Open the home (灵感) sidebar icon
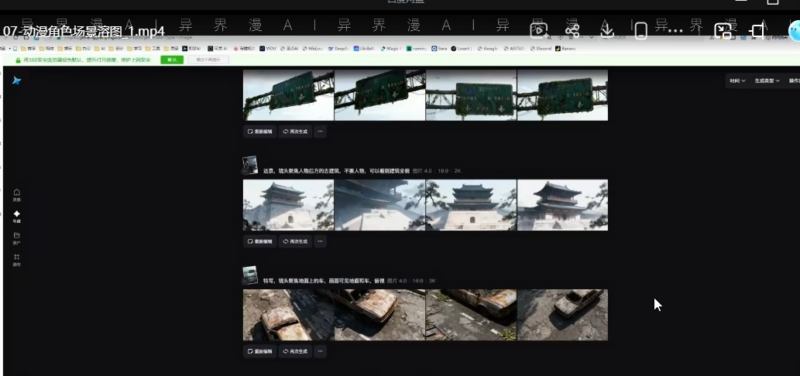This screenshot has height=376, width=800. click(x=17, y=195)
